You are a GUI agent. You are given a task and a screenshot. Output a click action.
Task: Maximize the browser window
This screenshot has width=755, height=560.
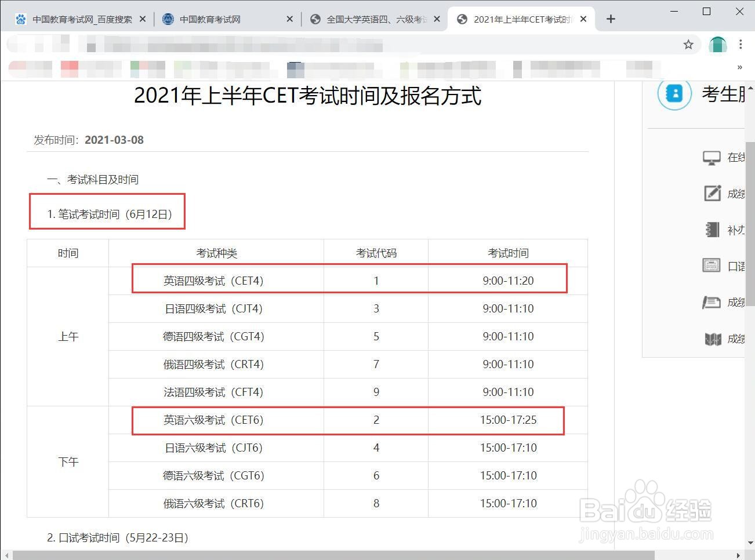[x=706, y=11]
